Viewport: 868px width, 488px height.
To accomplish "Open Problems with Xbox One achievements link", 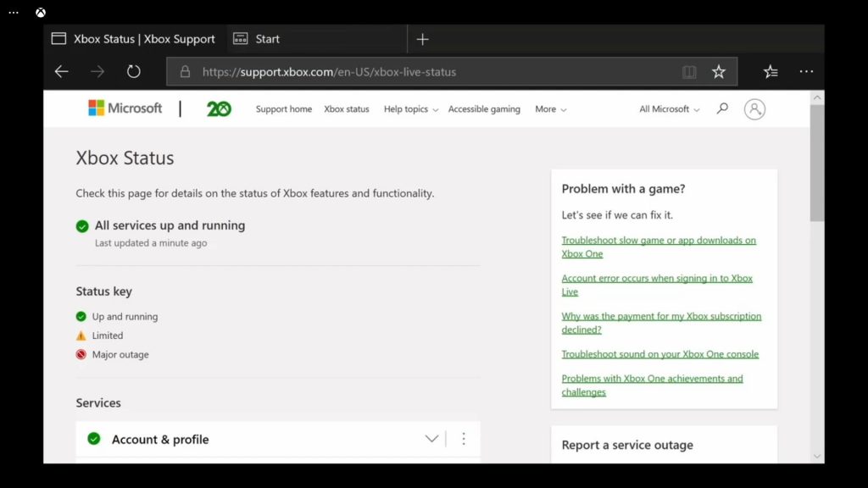I will click(x=652, y=385).
